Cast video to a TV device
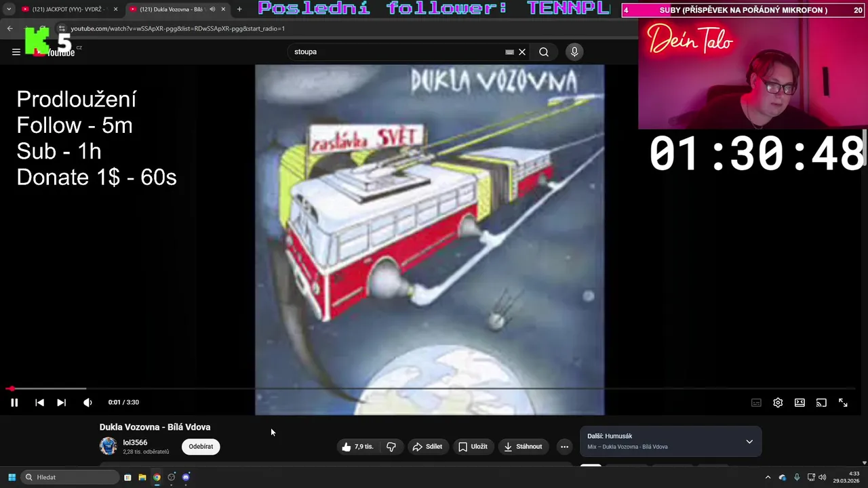The image size is (868, 488). tap(821, 403)
